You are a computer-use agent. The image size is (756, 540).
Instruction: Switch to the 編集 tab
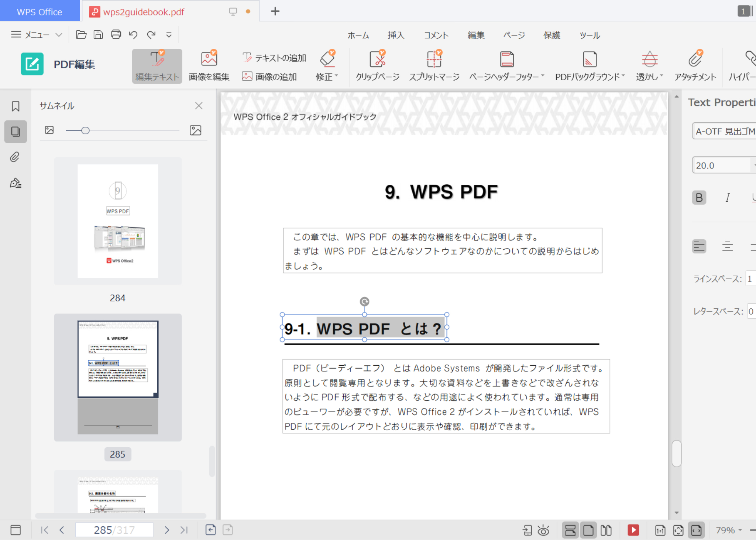[x=476, y=35]
